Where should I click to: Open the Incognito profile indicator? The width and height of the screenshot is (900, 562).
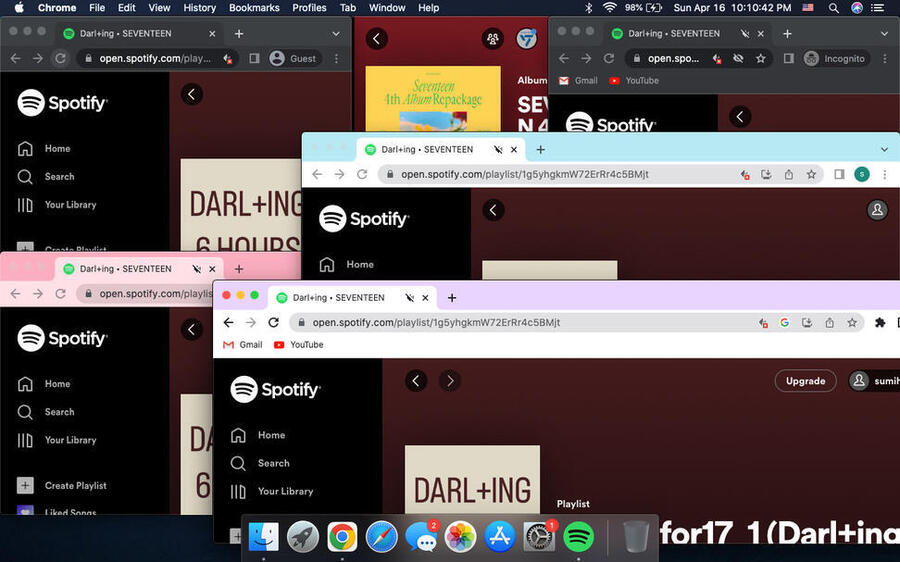[x=834, y=58]
